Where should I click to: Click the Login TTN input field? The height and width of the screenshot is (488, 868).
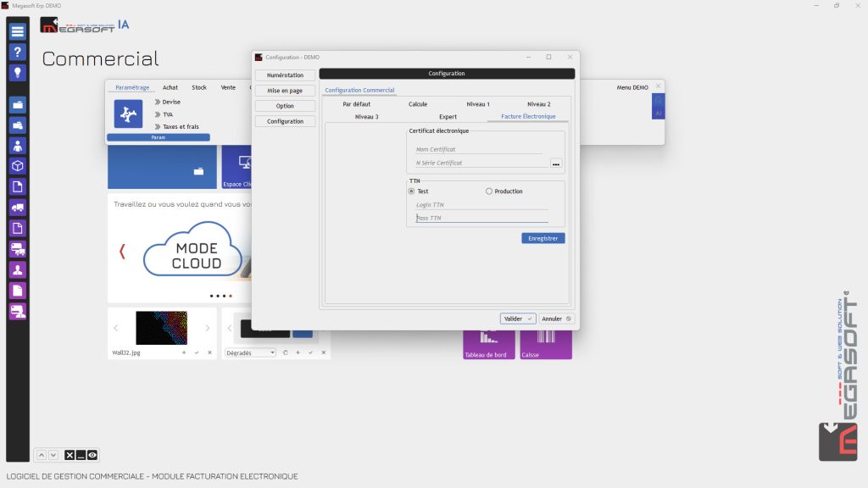click(481, 205)
